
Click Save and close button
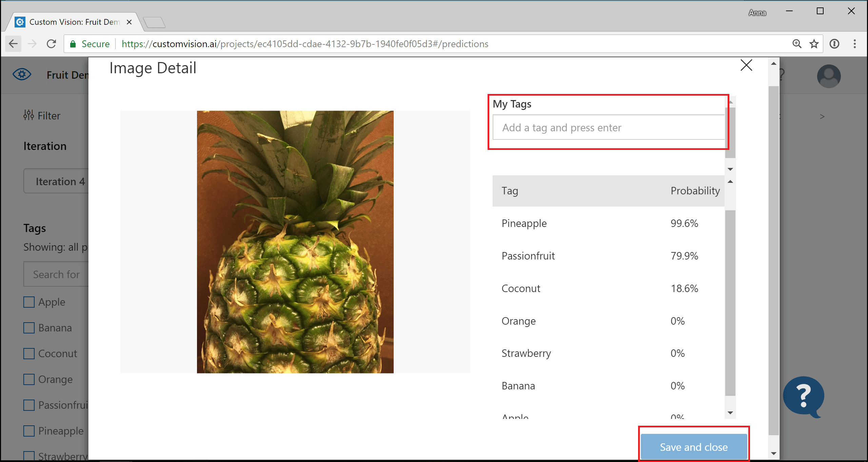pyautogui.click(x=693, y=447)
